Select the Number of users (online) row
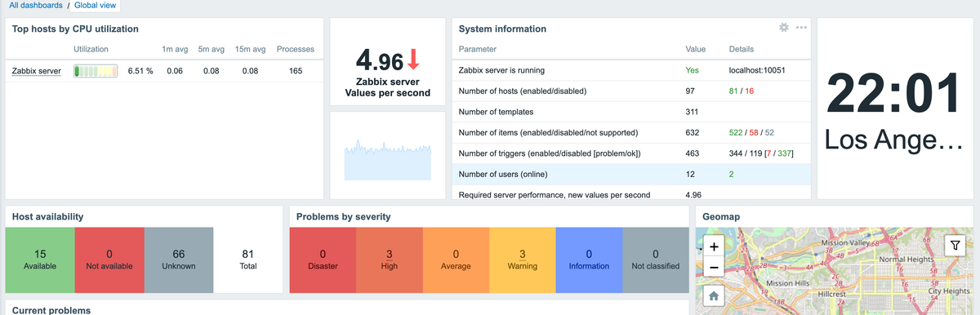Screen dimensions: 980x315 point(631,174)
